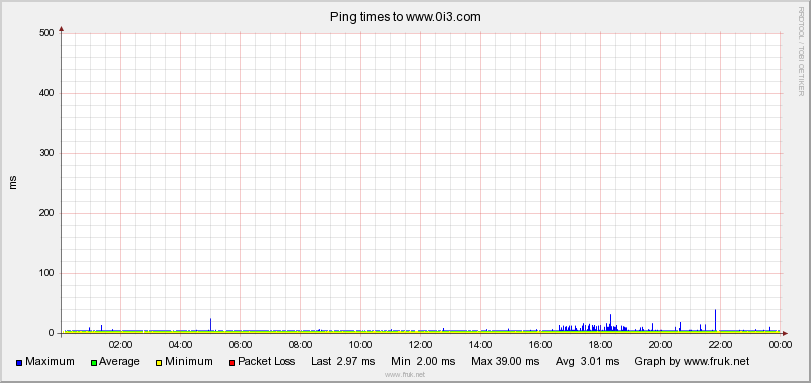Click the yellow Minimum legend swatch
The image size is (811, 383).
point(159,362)
